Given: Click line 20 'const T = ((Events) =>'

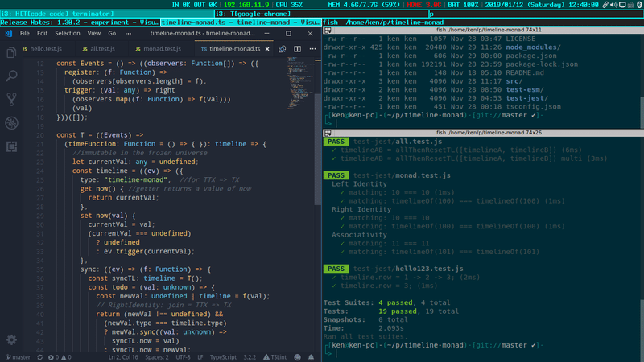Looking at the screenshot, I should click(100, 135).
